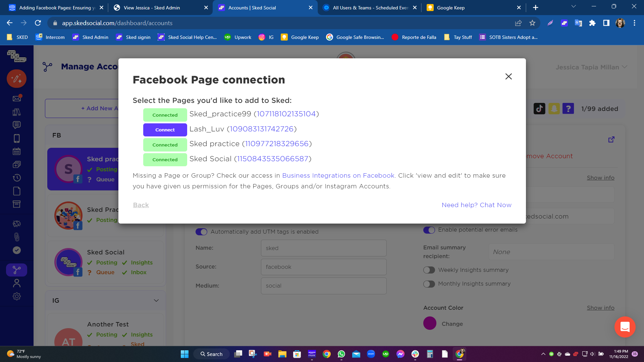Open the Chrome tab search dropdown arrow
644x362 pixels.
(574, 7)
